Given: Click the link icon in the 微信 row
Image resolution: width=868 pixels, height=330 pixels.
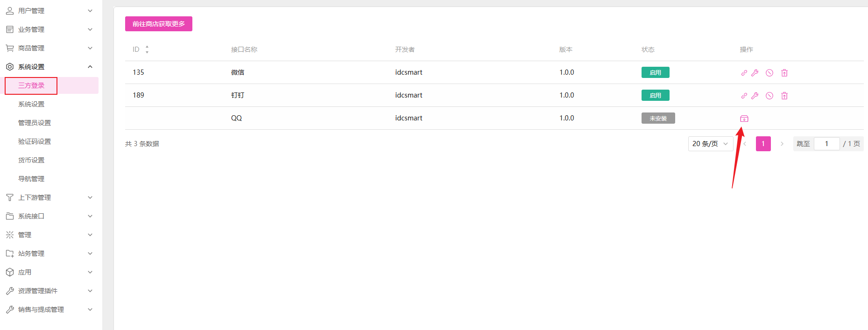Looking at the screenshot, I should [x=744, y=73].
